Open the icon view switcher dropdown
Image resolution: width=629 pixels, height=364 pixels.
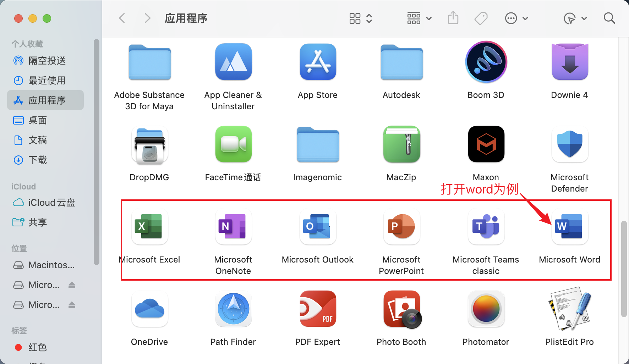tap(361, 18)
